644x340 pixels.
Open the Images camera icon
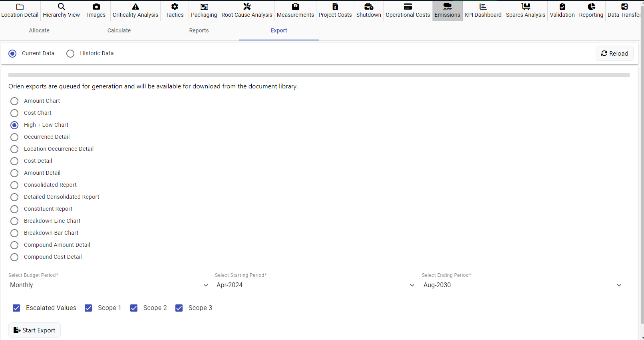coord(96,7)
